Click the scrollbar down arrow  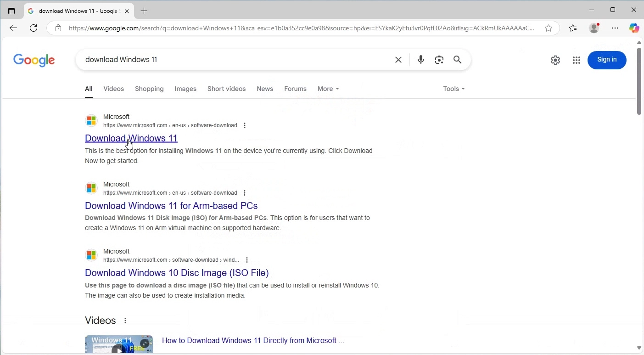click(639, 348)
